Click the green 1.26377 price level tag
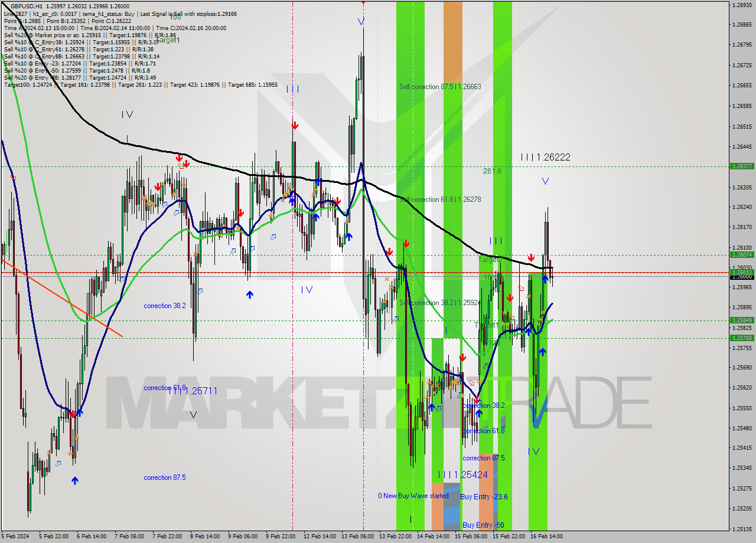Image resolution: width=756 pixels, height=543 pixels. coord(742,166)
